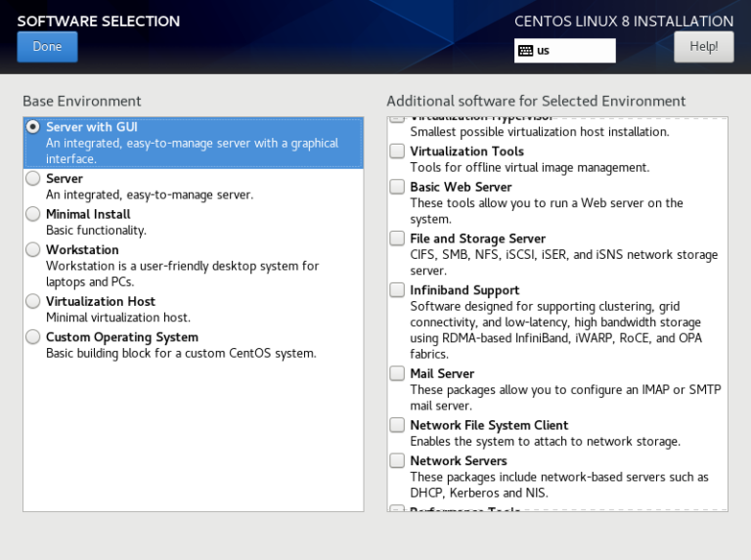
Task: Pick the Workstation base environment
Action: coord(33,250)
